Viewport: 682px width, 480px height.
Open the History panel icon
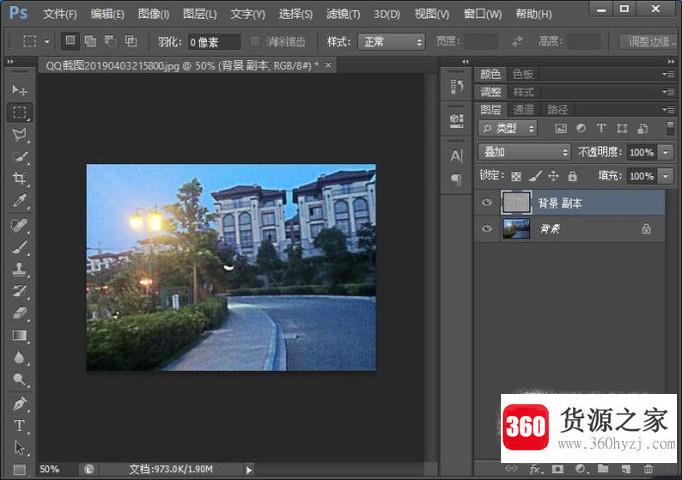click(x=456, y=87)
